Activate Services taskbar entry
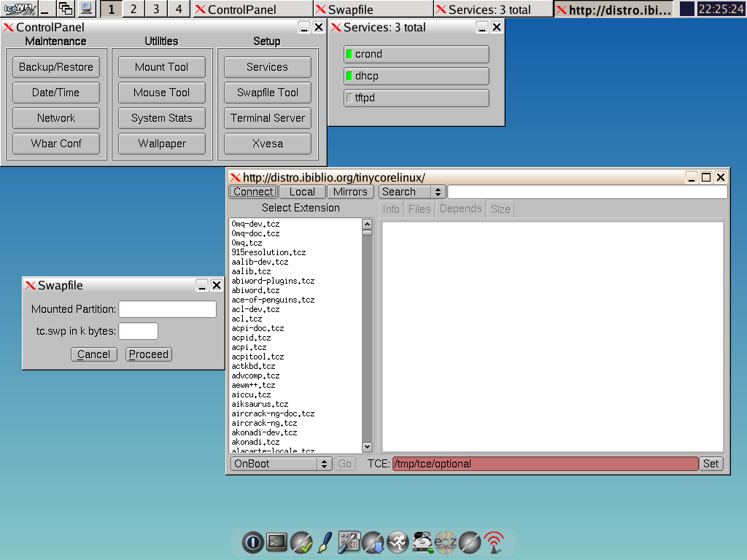 (493, 9)
